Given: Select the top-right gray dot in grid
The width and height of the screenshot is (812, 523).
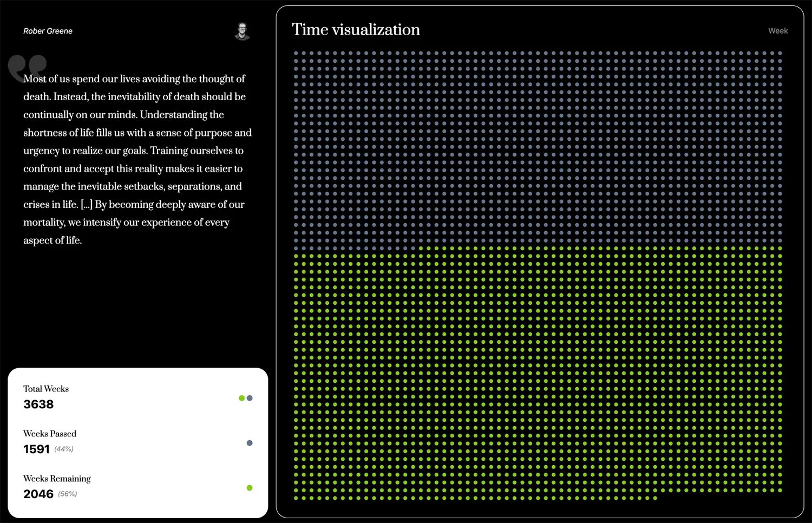Looking at the screenshot, I should point(780,54).
